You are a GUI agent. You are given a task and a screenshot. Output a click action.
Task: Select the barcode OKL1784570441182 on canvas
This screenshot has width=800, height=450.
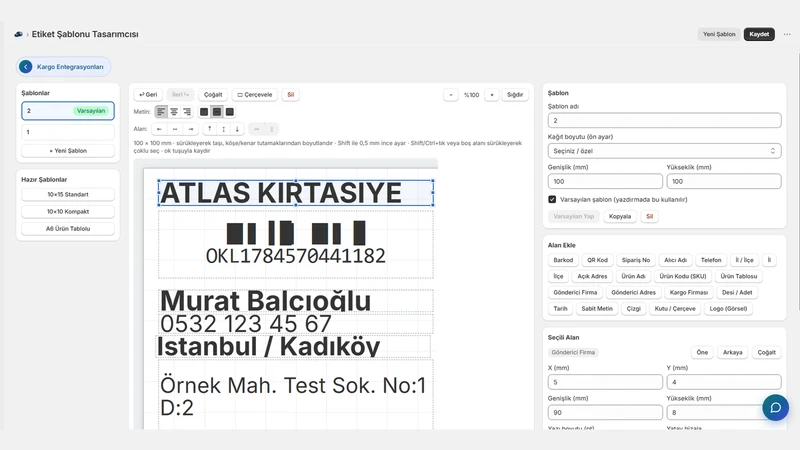click(x=296, y=244)
